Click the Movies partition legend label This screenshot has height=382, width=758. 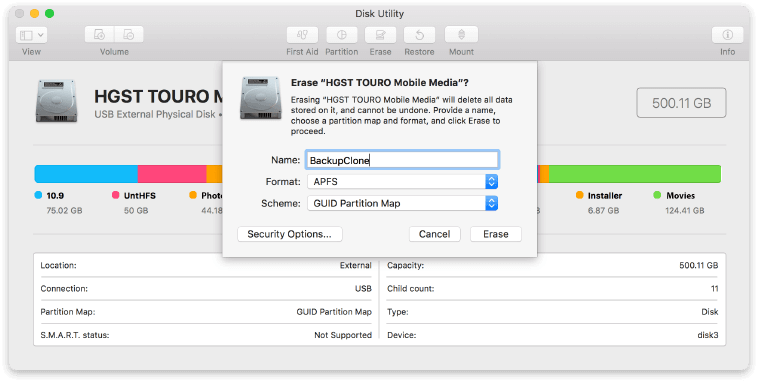[681, 196]
